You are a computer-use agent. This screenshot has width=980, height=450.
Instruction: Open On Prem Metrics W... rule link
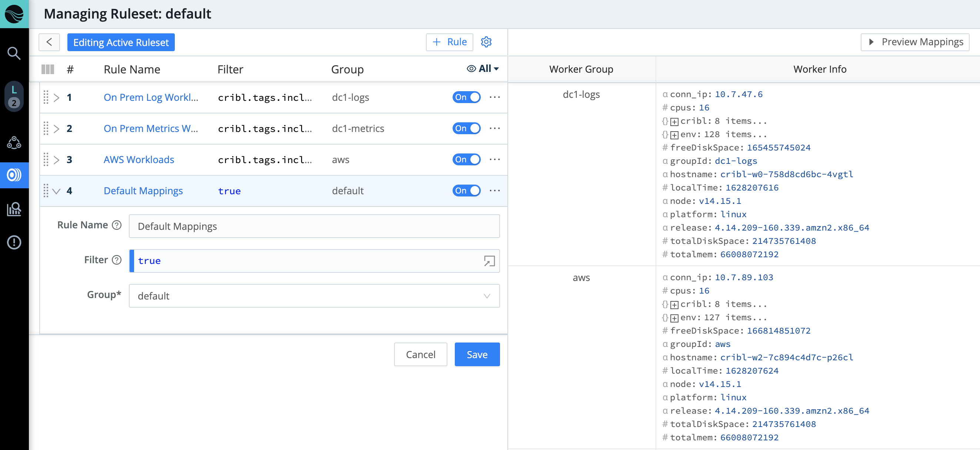151,129
